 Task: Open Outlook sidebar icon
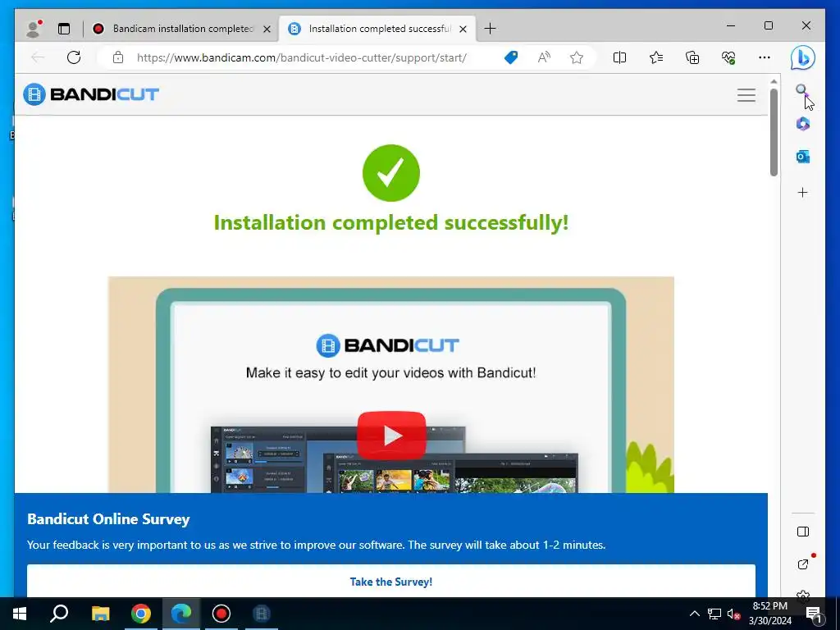[x=802, y=157]
